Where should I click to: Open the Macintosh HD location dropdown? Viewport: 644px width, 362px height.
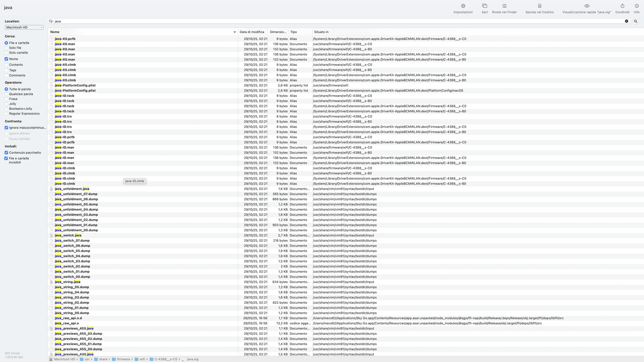(24, 27)
